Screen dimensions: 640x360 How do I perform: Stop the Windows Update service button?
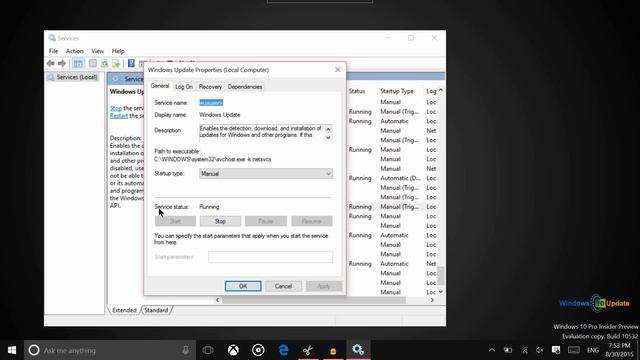(220, 221)
